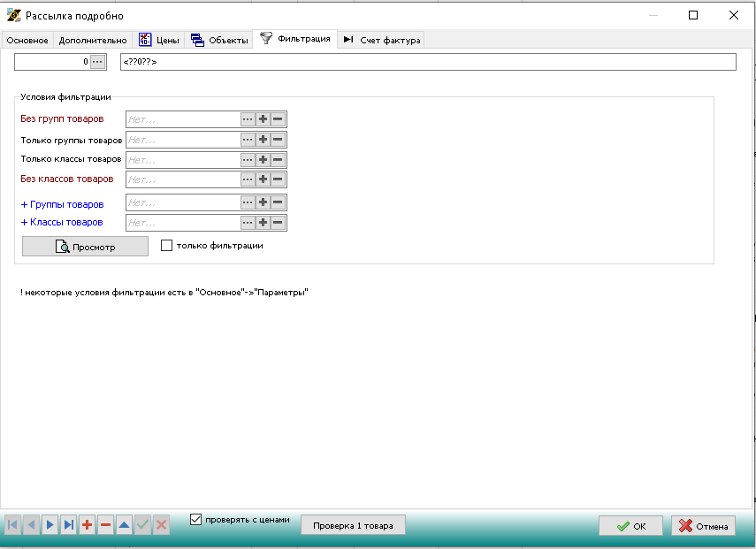Switch to the 'Цены' tab
The image size is (756, 549).
tap(160, 40)
